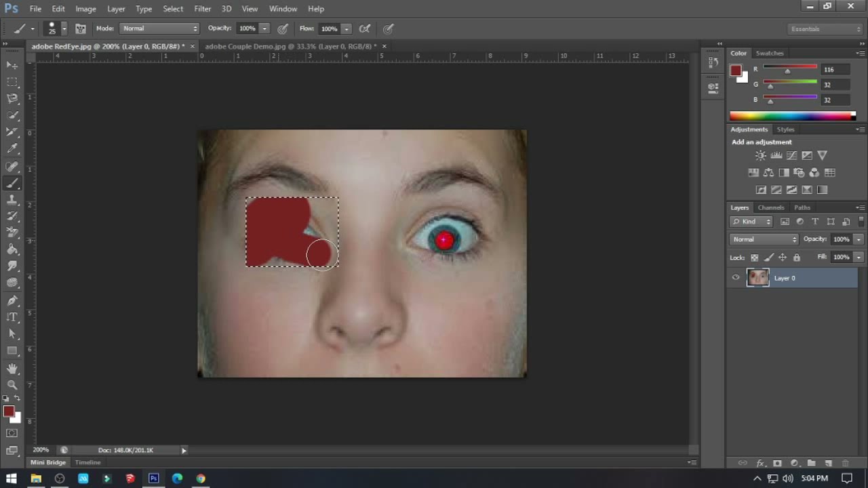Select the Lasso tool
868x488 pixels.
(x=12, y=99)
